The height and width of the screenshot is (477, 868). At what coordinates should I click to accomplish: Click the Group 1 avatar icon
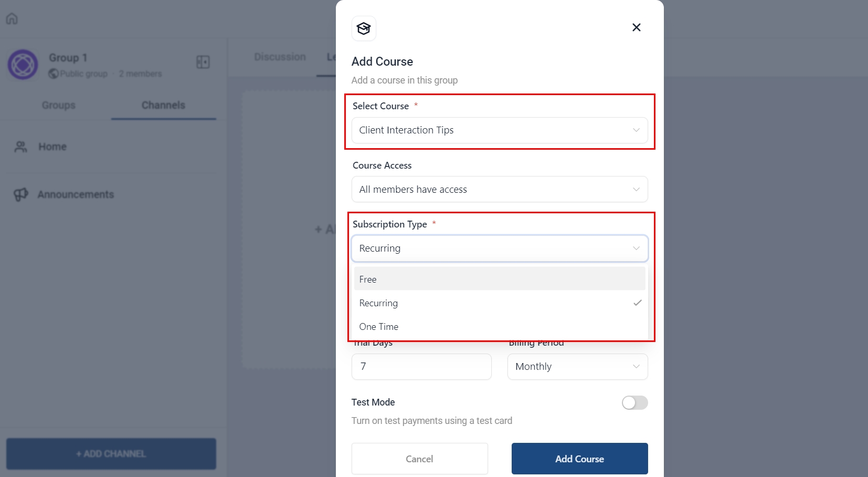tap(23, 65)
